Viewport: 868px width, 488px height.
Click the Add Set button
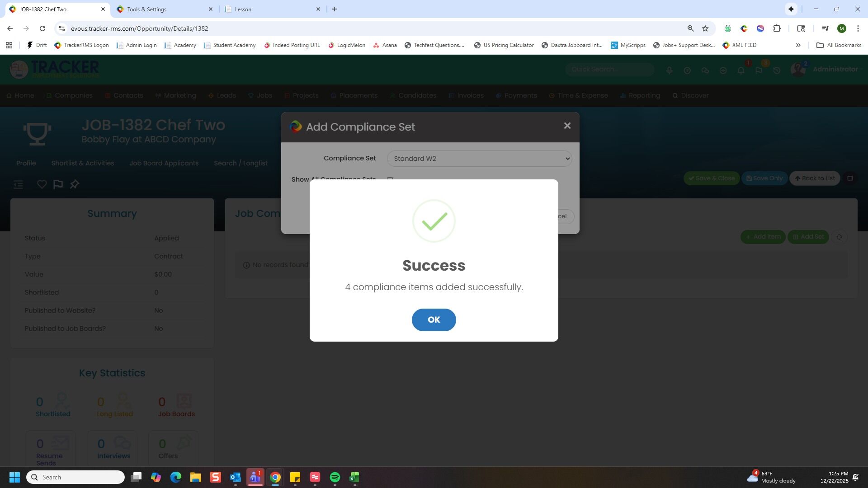point(808,237)
